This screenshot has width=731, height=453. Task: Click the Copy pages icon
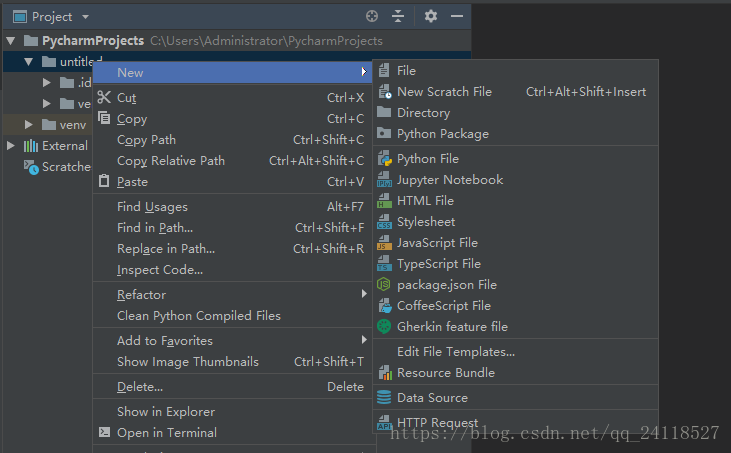(104, 117)
